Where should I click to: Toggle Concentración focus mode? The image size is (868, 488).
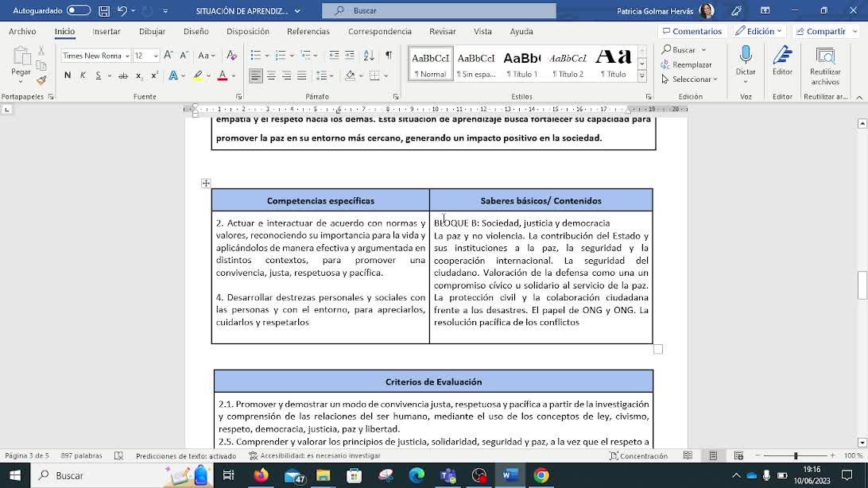[638, 456]
